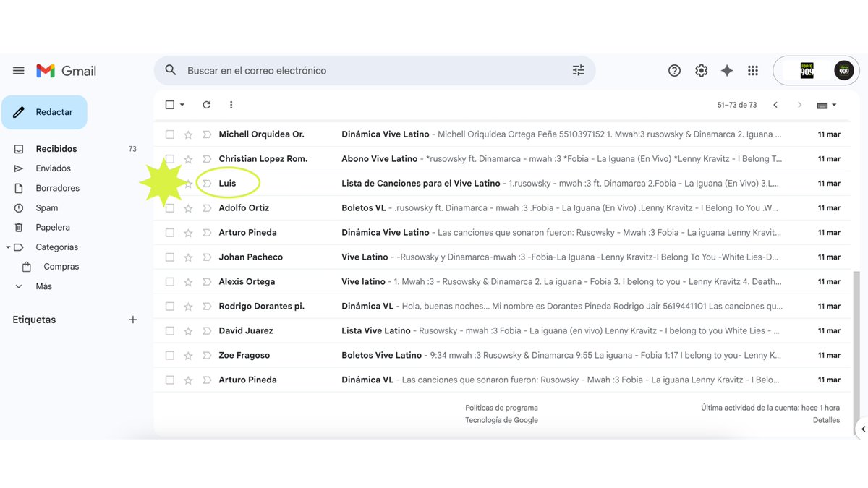The image size is (868, 488).
Task: Open side panel arrow at bottom right
Action: click(x=862, y=429)
